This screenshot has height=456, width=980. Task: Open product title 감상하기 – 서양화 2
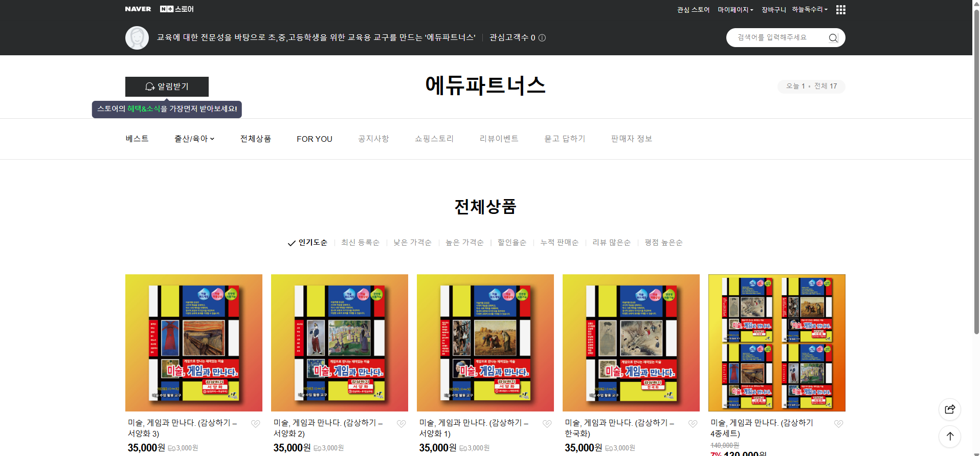tap(328, 428)
